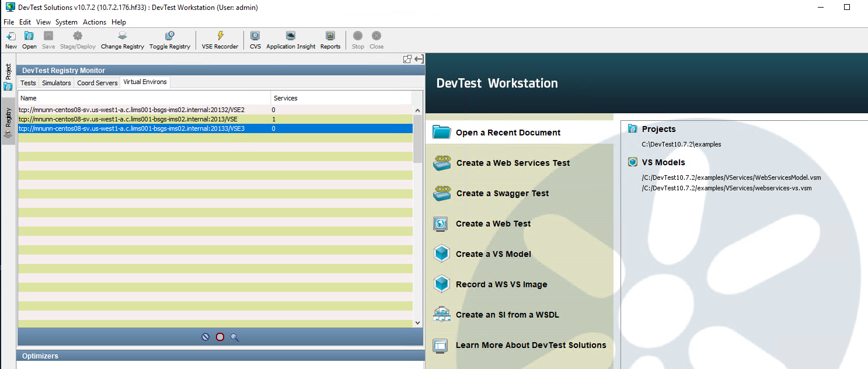Screen dimensions: 868x369
Task: Click the magnifier icon below the registry list
Action: 235,337
